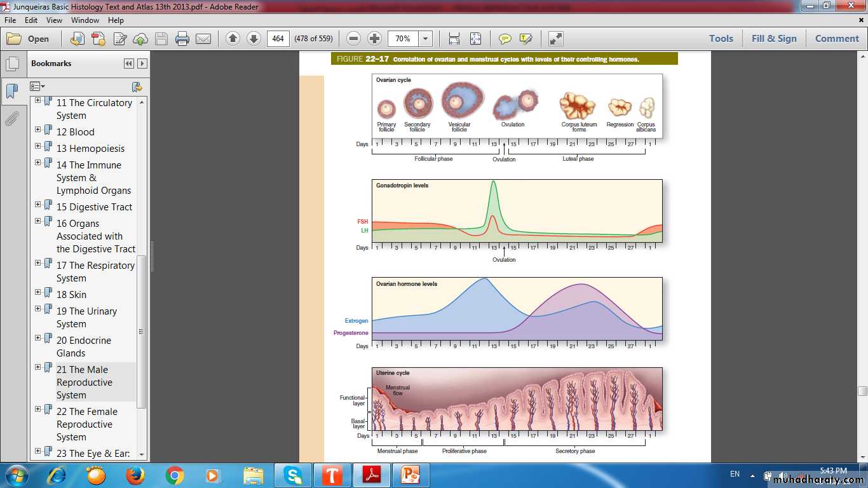
Task: Add a sticky note comment
Action: (x=505, y=39)
